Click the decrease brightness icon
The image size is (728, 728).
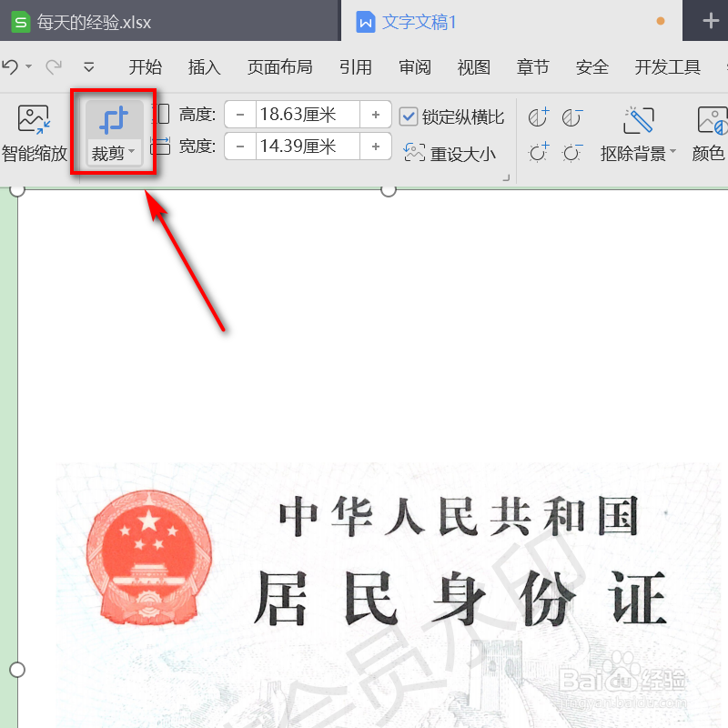(572, 152)
